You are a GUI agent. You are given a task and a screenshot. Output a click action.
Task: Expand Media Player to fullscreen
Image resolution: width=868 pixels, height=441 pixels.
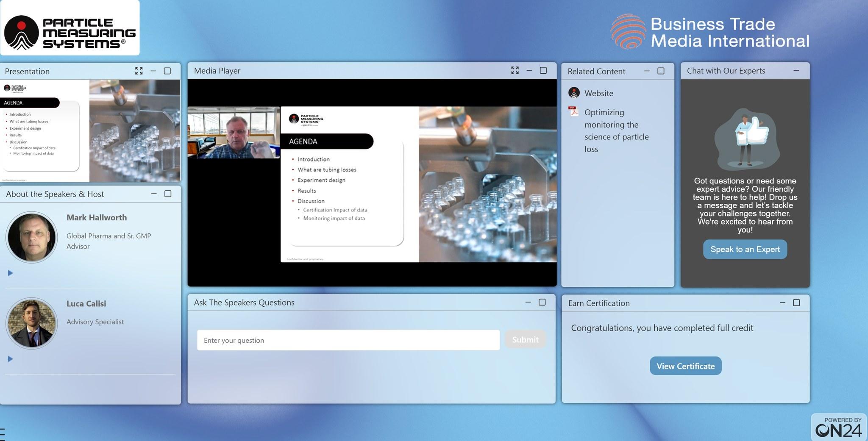click(x=515, y=70)
